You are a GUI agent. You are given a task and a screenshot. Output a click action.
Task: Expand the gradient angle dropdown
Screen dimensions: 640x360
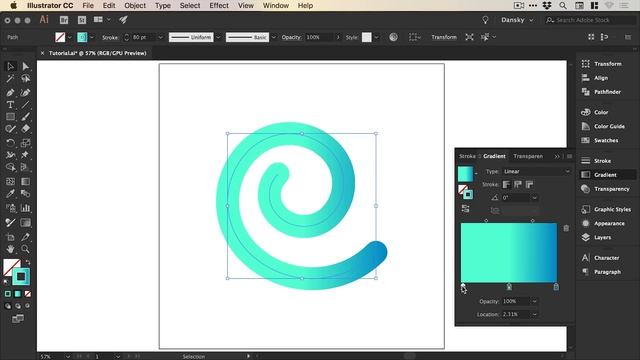534,198
